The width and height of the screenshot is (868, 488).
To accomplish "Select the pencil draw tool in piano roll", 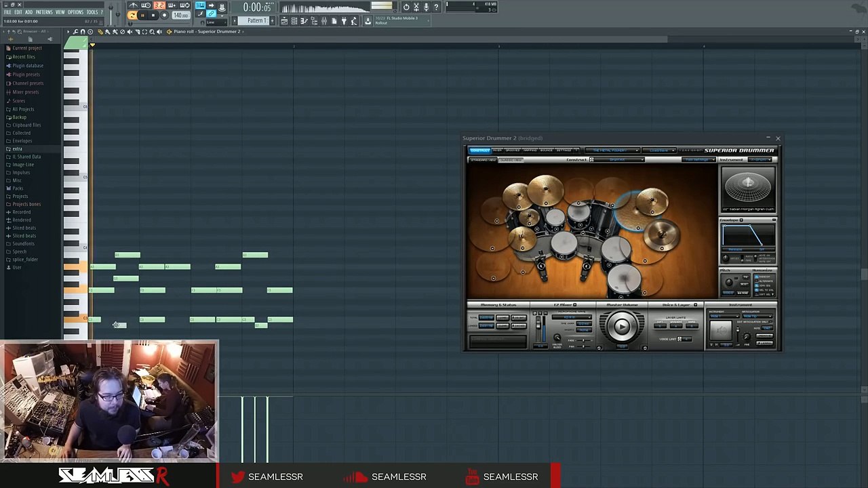I will tap(100, 32).
